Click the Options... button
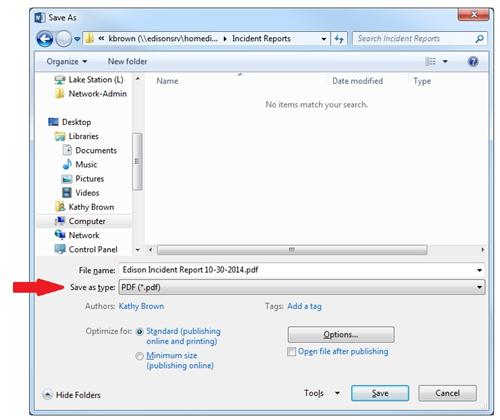 (x=341, y=334)
